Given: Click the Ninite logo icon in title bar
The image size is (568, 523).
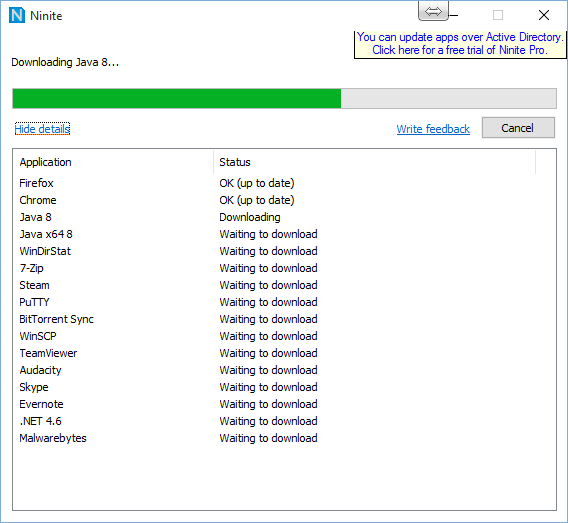Looking at the screenshot, I should (x=17, y=15).
